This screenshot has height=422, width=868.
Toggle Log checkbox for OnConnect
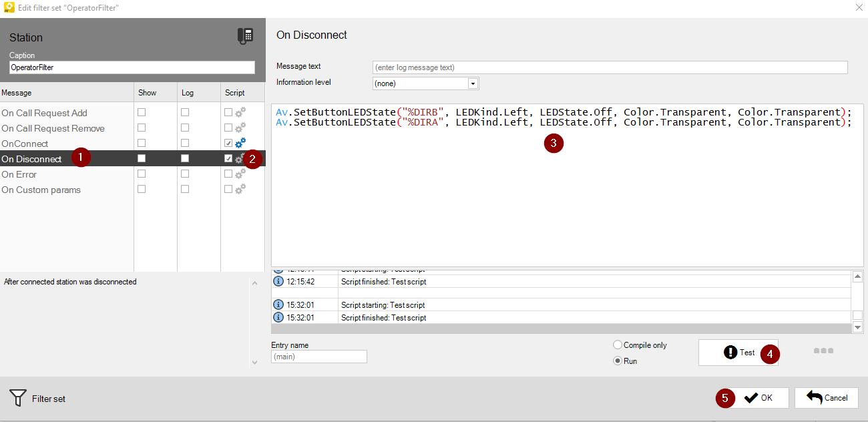[185, 143]
